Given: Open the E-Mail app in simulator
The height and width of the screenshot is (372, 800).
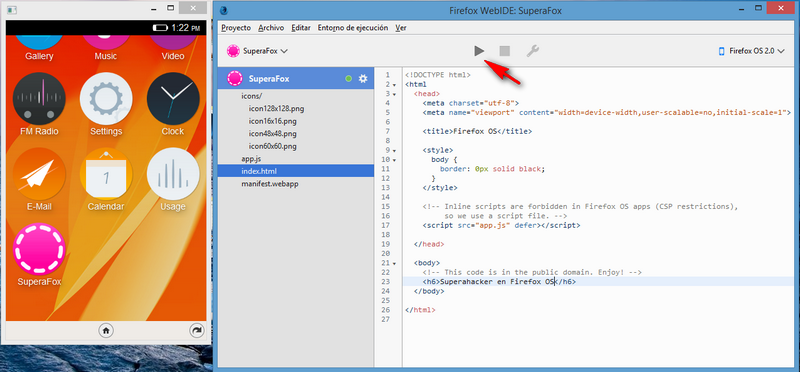Looking at the screenshot, I should tap(39, 174).
